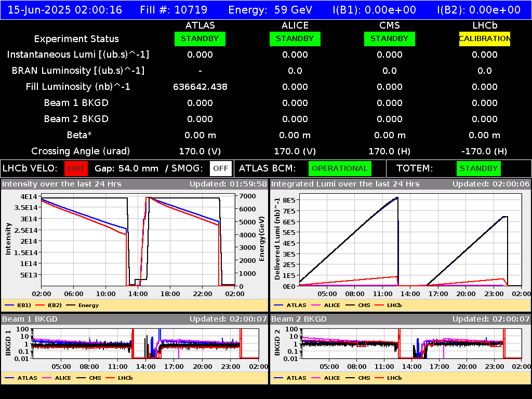Image resolution: width=532 pixels, height=399 pixels.
Task: Click the ALICE crossing angle 170.0 (V)
Action: coord(295,151)
